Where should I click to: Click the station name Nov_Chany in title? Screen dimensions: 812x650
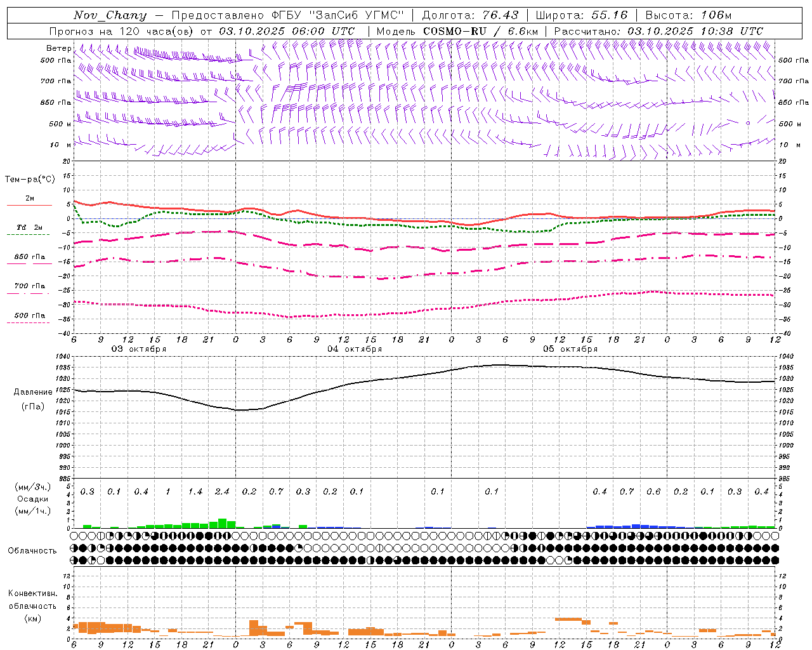coord(110,15)
